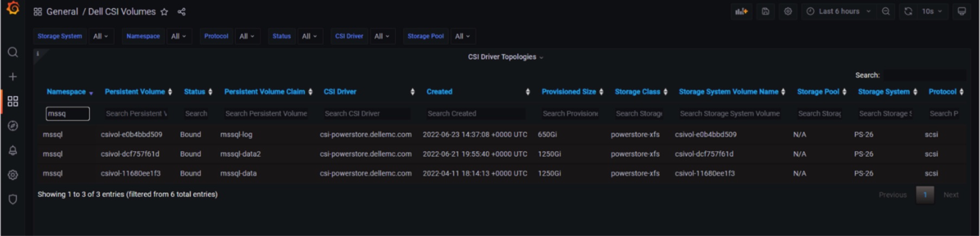Open dashboard settings gear in top bar
980x236 pixels.
pyautogui.click(x=788, y=11)
